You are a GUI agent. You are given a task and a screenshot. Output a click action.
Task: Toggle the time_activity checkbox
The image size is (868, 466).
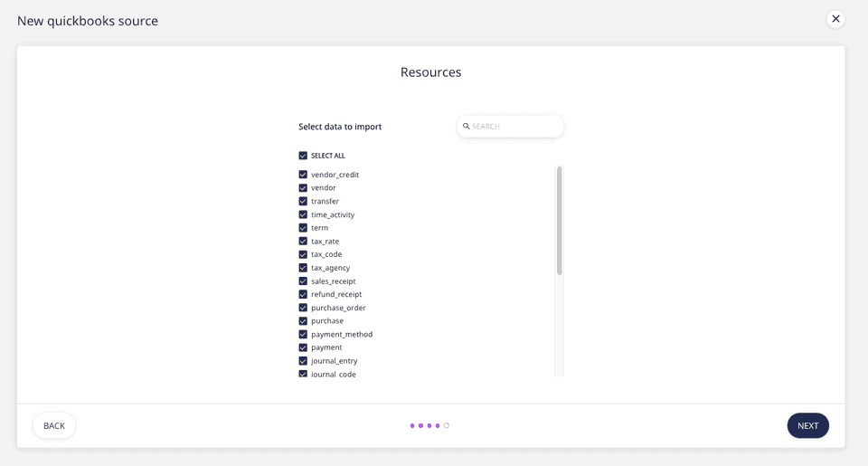[303, 214]
